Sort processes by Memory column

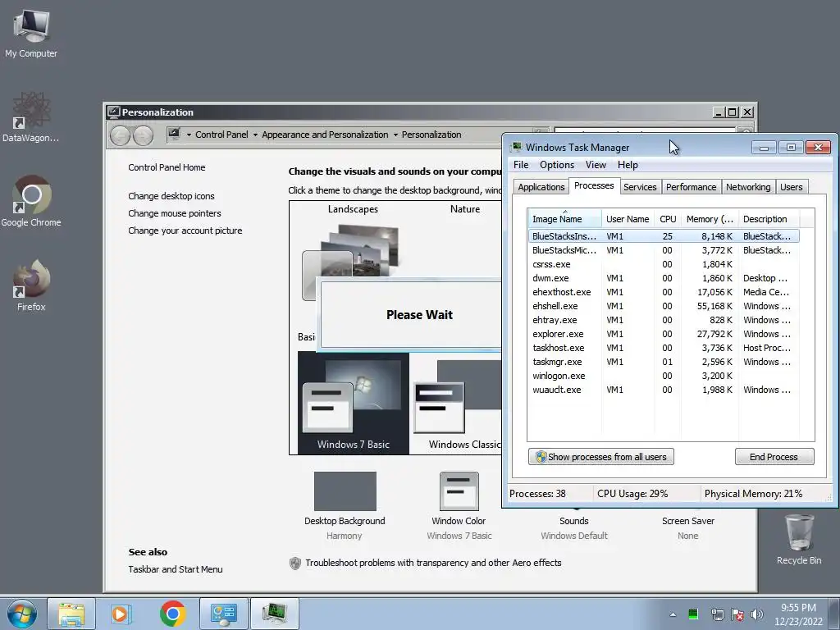(710, 218)
